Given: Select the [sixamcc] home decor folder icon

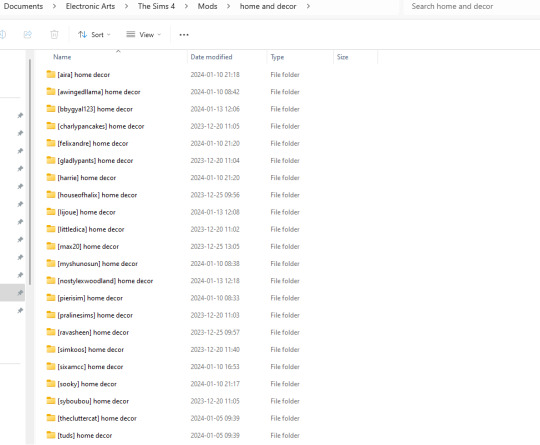Looking at the screenshot, I should pyautogui.click(x=51, y=366).
